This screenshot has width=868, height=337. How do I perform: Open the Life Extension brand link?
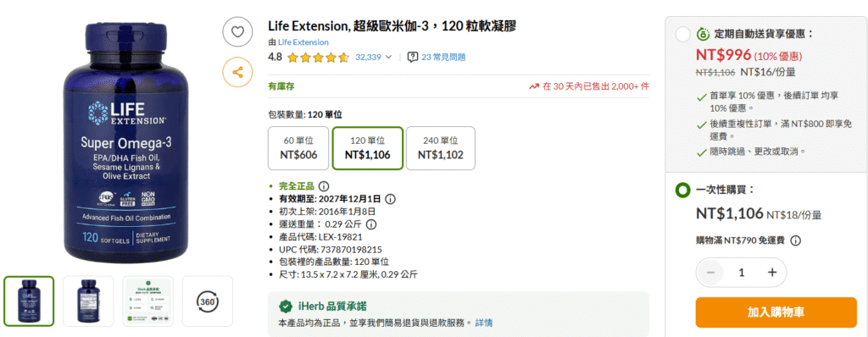[x=303, y=42]
